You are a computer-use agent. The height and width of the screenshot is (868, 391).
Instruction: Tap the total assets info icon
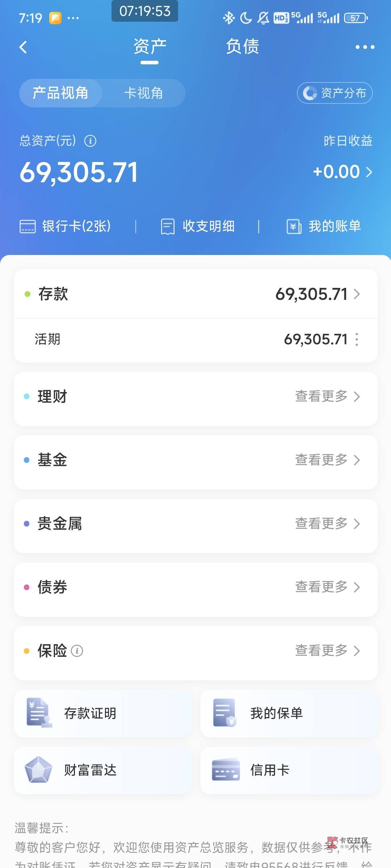(90, 141)
